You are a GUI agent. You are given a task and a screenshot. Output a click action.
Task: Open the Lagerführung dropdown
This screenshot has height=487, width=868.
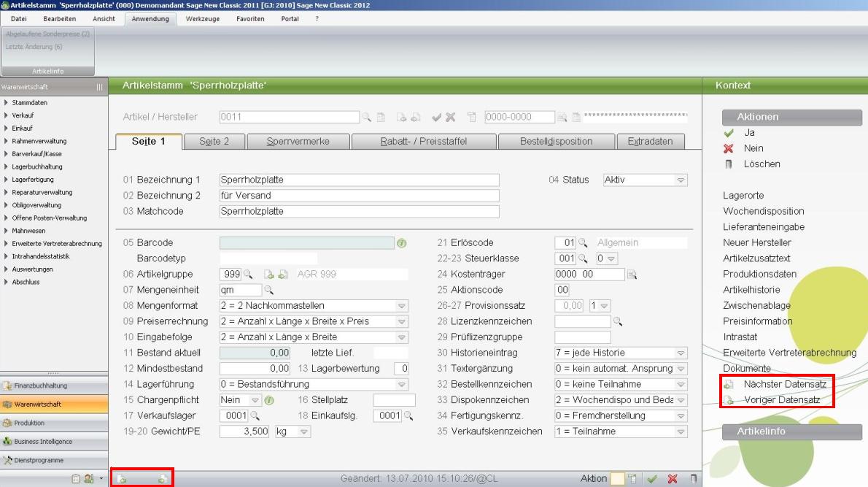[402, 385]
